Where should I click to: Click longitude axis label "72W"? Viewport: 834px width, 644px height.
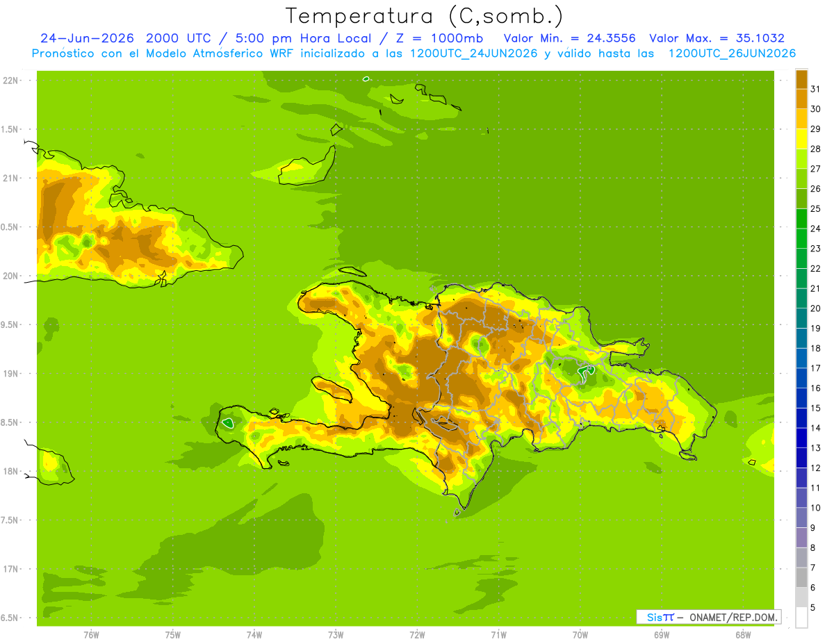(x=417, y=634)
